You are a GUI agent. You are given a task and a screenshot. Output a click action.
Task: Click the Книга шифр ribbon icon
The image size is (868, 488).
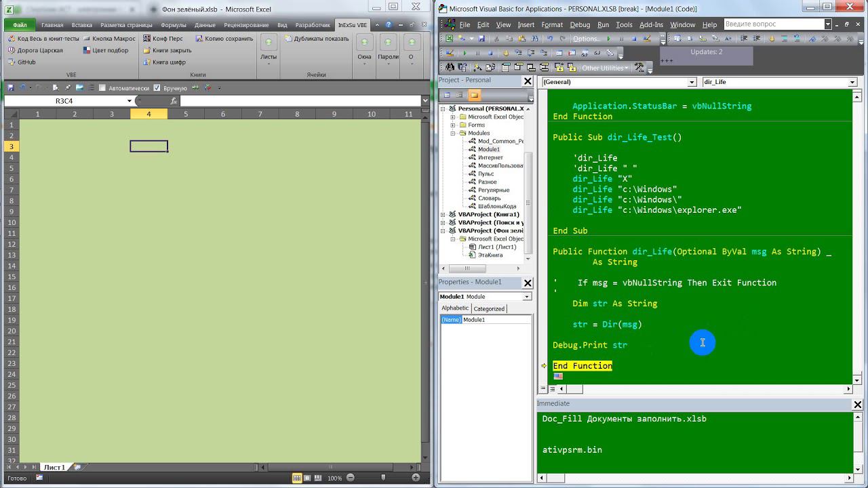[x=146, y=62]
